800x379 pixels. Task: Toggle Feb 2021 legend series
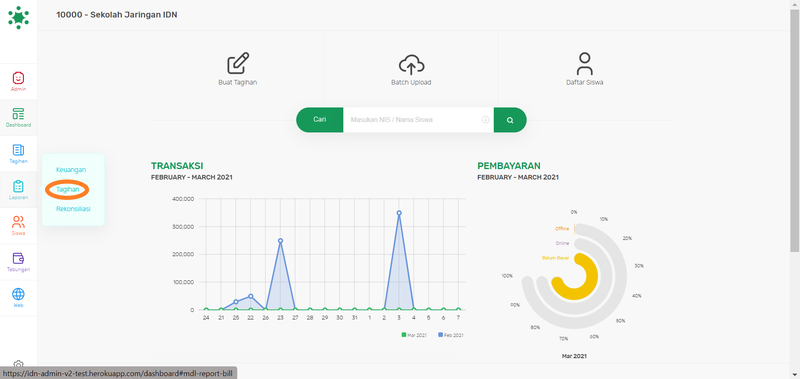pyautogui.click(x=451, y=335)
